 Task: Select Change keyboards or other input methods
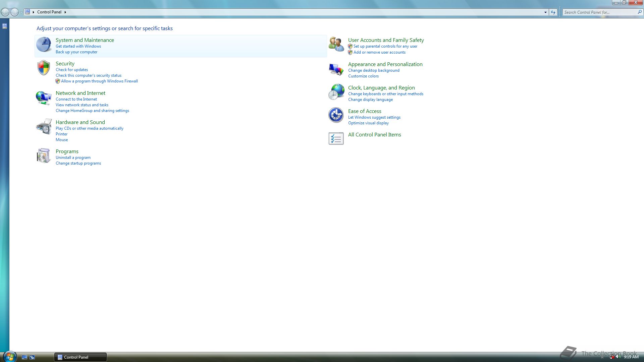tap(386, 94)
